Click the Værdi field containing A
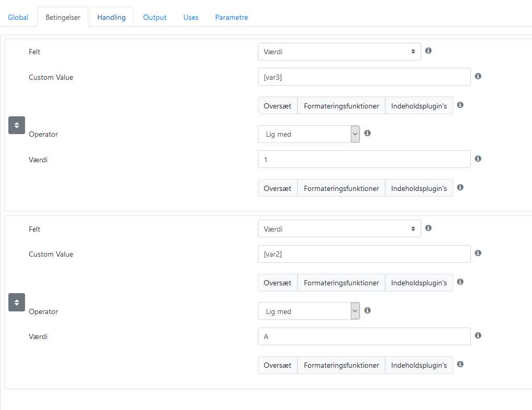The width and height of the screenshot is (532, 410). 364,336
